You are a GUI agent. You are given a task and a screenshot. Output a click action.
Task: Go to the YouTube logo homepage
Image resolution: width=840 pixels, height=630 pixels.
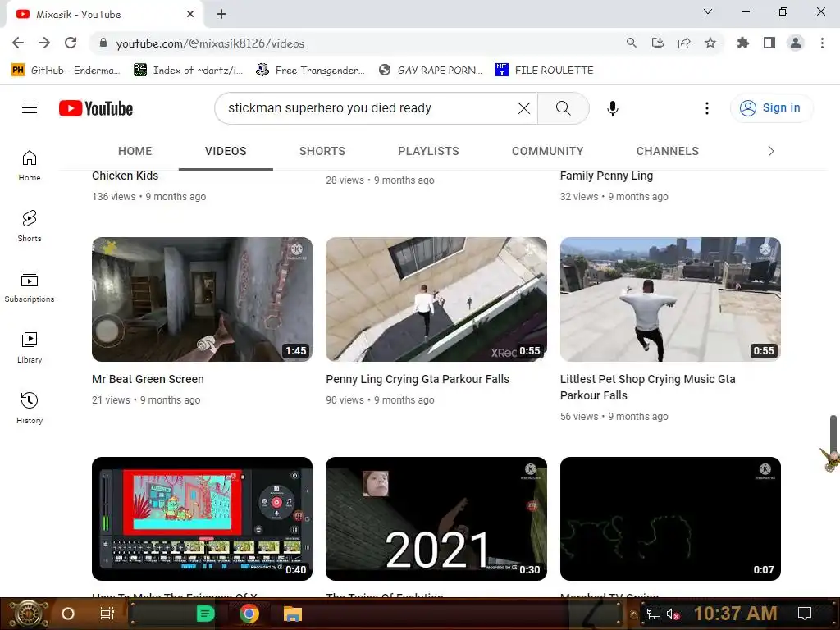coord(96,108)
